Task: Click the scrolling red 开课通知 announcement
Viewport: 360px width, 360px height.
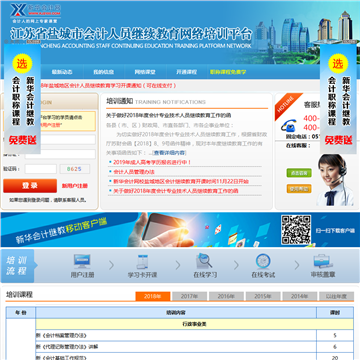Action: (109, 86)
